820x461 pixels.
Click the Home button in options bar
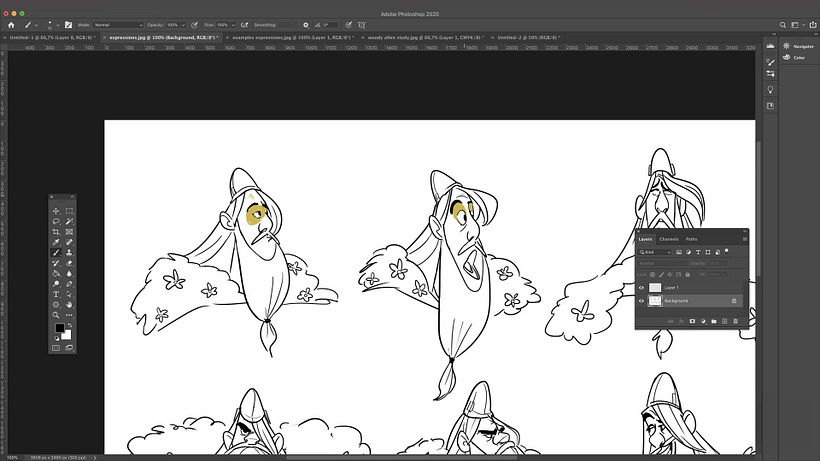point(11,25)
